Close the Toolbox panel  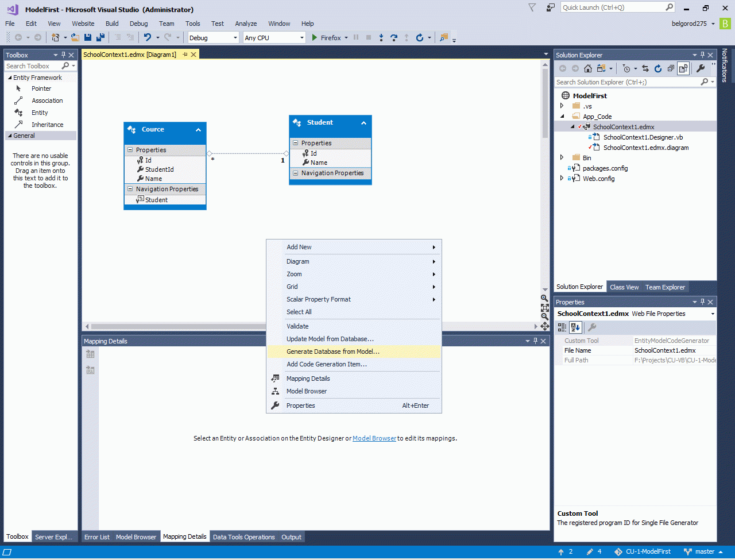(71, 55)
